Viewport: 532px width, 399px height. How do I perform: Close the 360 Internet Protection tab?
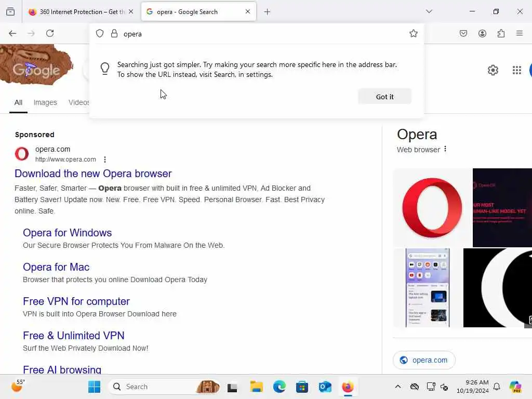click(131, 11)
